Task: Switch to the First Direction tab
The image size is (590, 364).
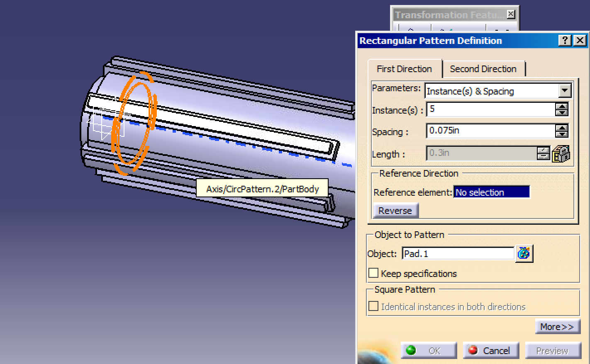Action: (404, 69)
